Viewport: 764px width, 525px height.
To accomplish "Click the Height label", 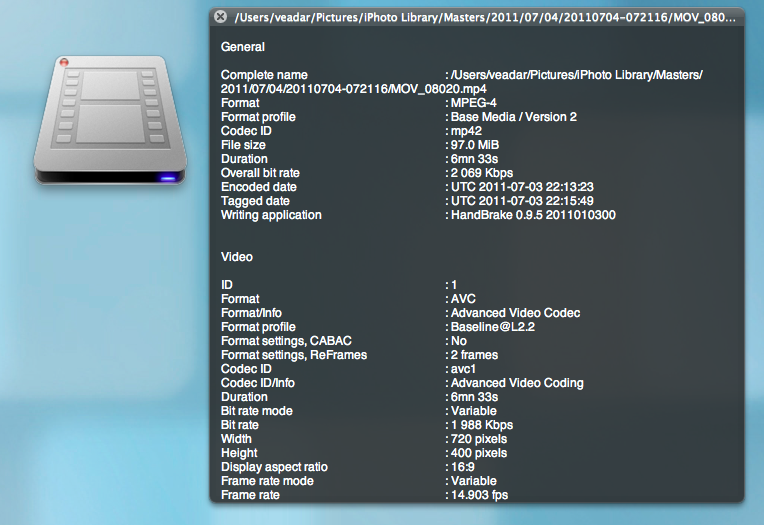I will pyautogui.click(x=239, y=453).
